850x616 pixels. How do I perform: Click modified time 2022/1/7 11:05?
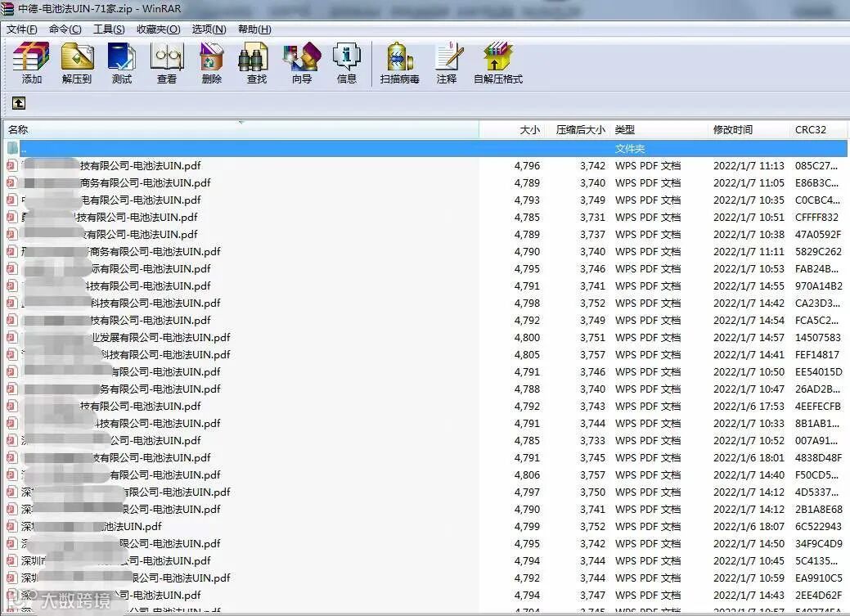749,183
